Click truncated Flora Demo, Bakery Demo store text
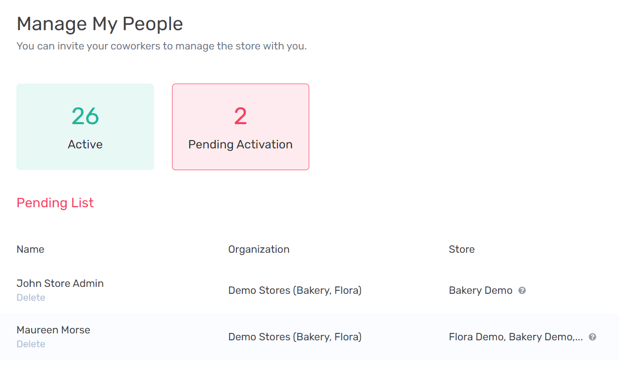The image size is (619, 368). click(516, 337)
